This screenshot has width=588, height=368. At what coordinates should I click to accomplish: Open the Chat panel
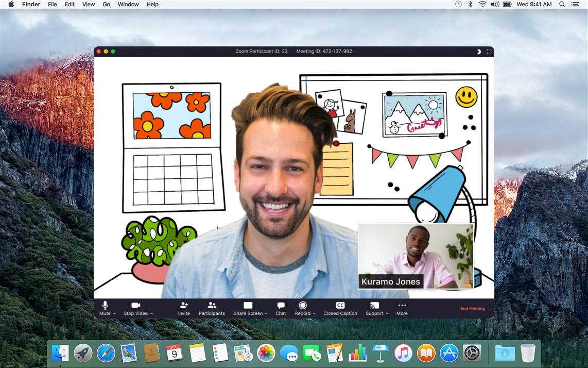pos(281,306)
